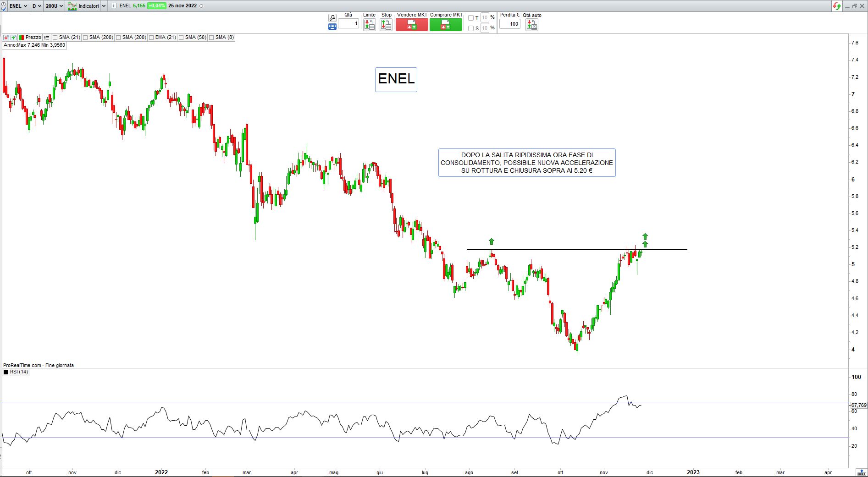Click the upper green arrow near December

(645, 236)
